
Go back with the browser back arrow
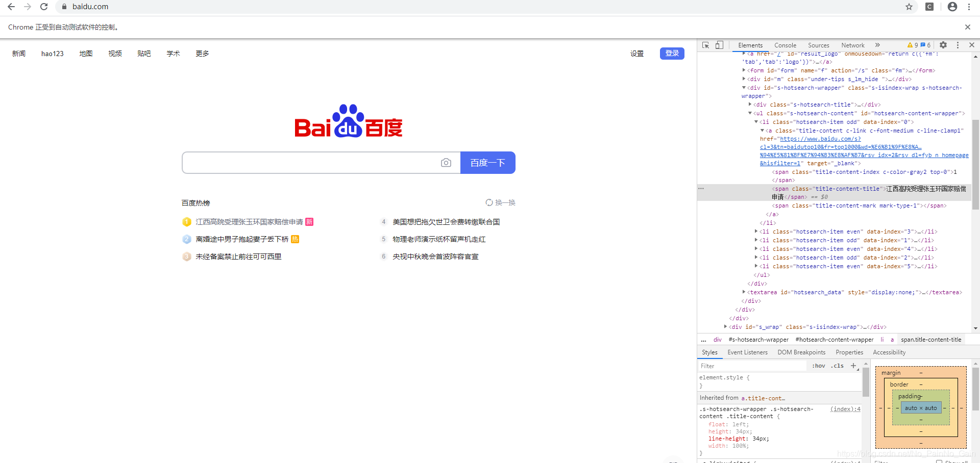point(11,7)
